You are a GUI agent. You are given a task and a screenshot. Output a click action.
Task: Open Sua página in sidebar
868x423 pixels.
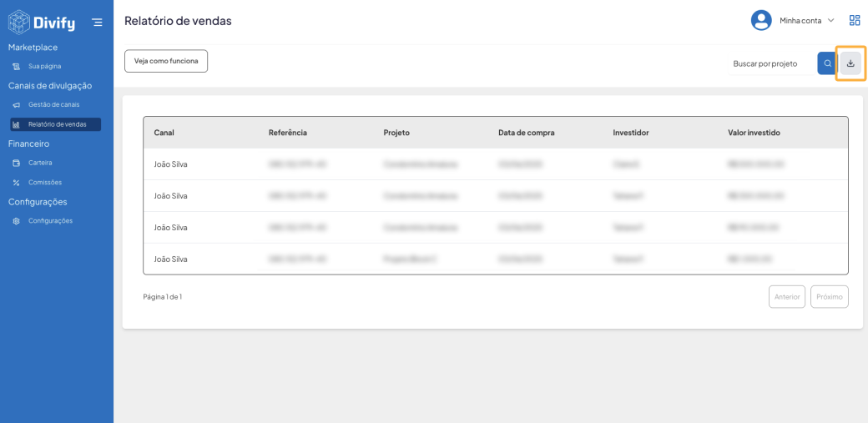[44, 66]
